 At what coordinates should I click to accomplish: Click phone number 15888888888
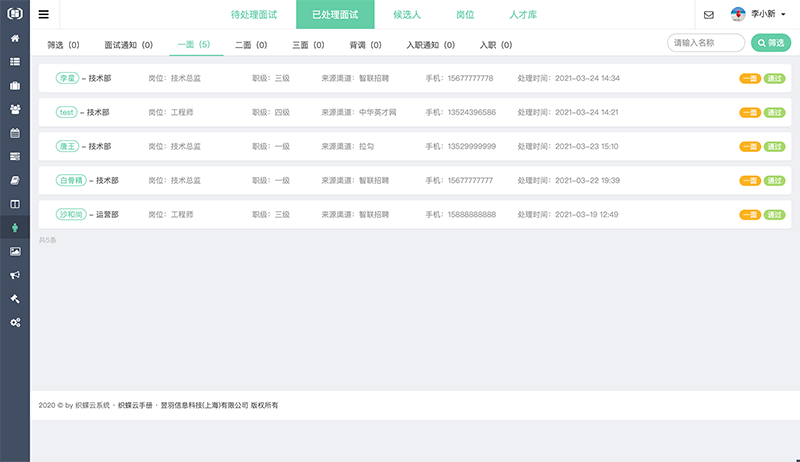coord(471,215)
